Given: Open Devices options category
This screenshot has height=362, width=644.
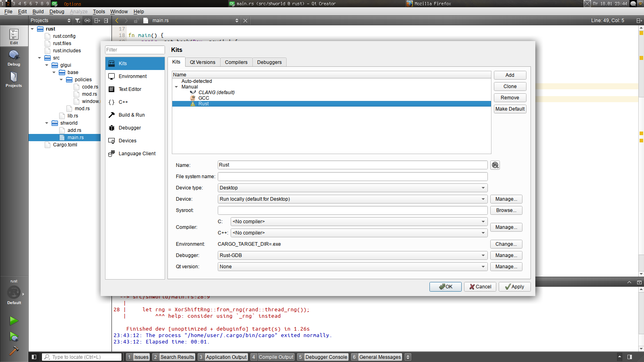Looking at the screenshot, I should point(135,141).
